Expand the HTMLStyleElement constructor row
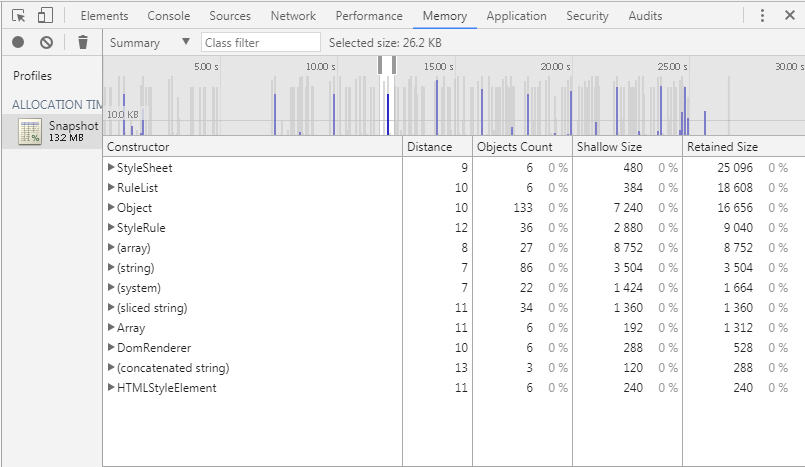 (x=110, y=387)
